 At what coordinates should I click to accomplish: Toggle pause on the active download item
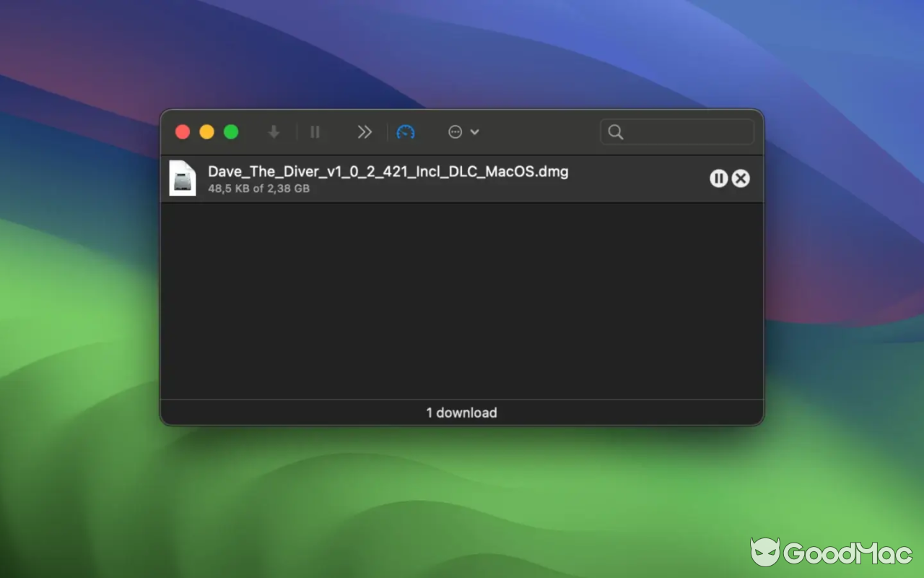click(718, 178)
